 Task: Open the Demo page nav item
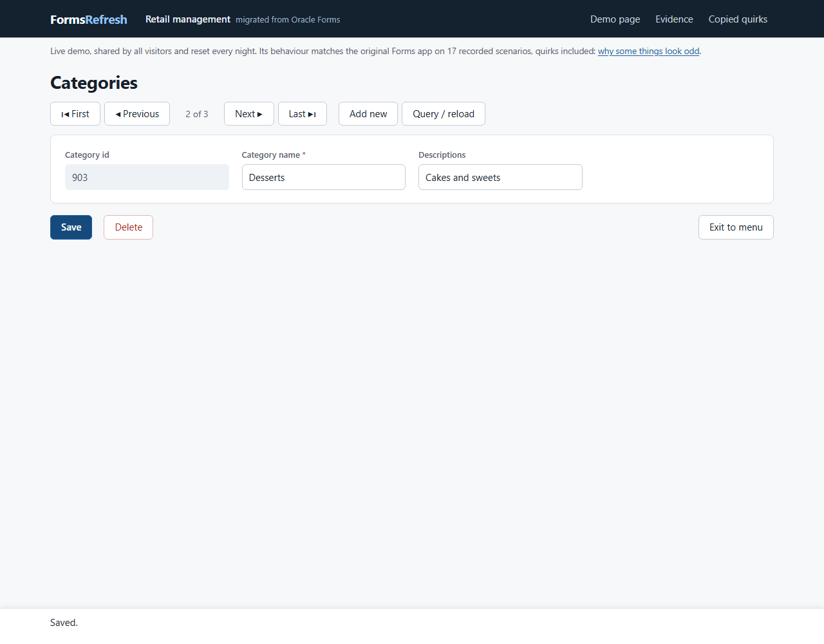coord(615,19)
